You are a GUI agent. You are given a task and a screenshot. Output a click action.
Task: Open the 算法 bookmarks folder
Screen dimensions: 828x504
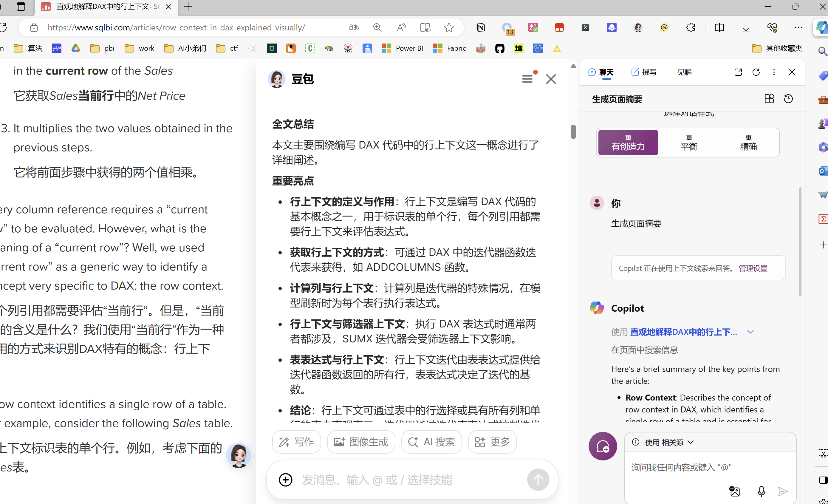[28, 48]
